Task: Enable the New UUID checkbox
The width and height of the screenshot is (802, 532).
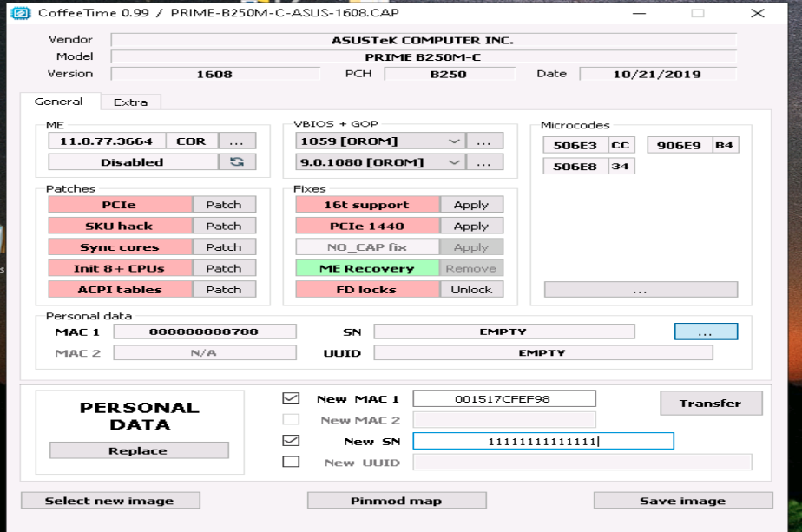Action: (x=291, y=462)
